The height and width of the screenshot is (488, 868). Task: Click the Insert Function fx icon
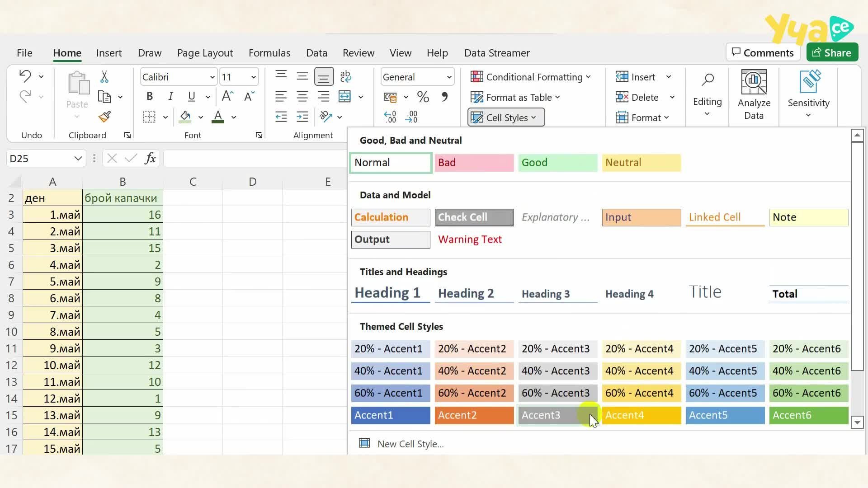[x=150, y=158]
